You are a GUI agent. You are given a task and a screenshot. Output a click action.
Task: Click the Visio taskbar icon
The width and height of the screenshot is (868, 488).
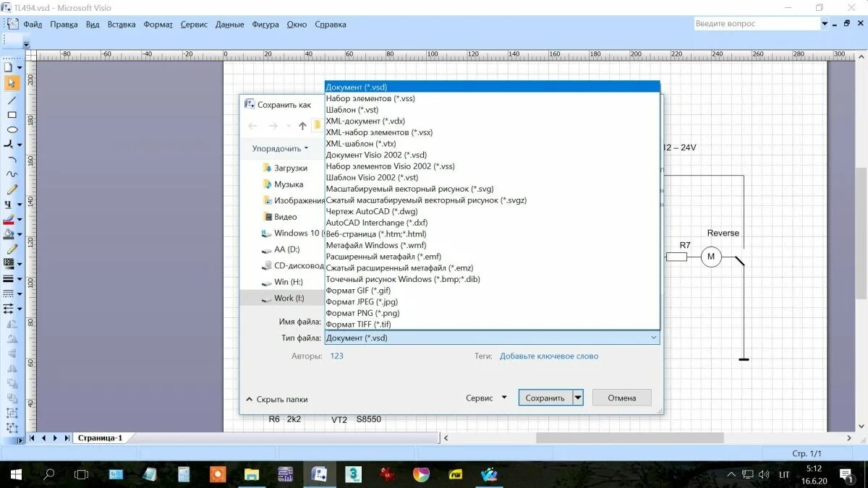click(319, 474)
